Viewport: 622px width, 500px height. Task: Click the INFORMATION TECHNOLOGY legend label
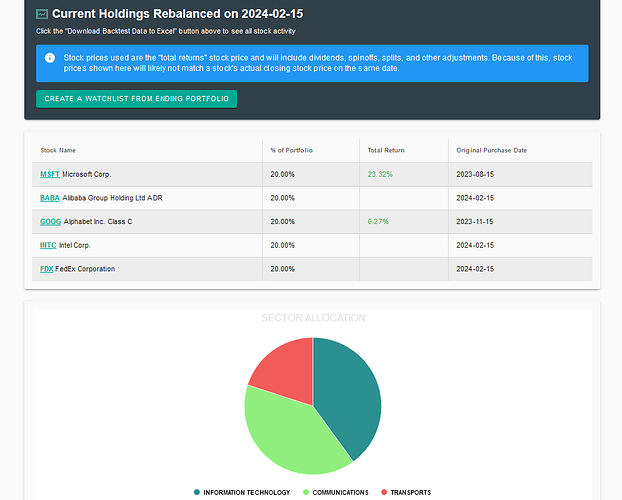(x=247, y=492)
